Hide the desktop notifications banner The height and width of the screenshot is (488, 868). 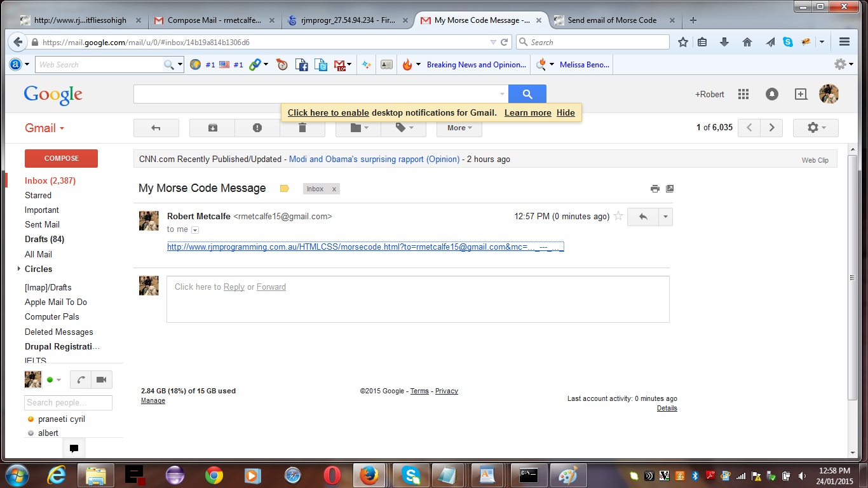(x=566, y=112)
